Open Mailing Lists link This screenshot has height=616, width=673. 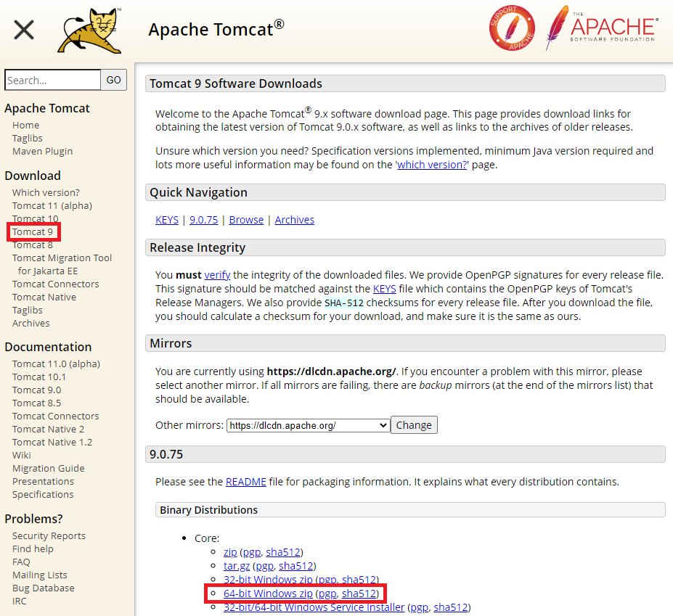coord(39,575)
